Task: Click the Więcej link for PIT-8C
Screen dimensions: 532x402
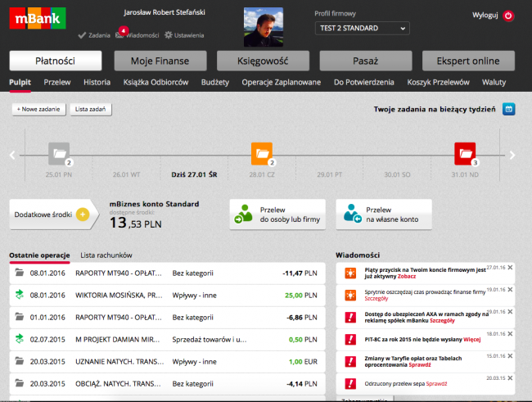Action: click(472, 340)
